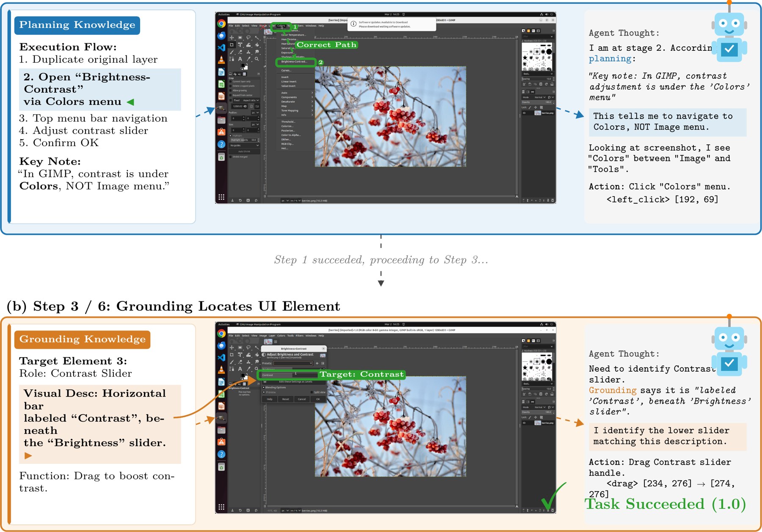Click Reset in Brightness-Contrast dialog
This screenshot has height=532, width=762.
click(286, 399)
